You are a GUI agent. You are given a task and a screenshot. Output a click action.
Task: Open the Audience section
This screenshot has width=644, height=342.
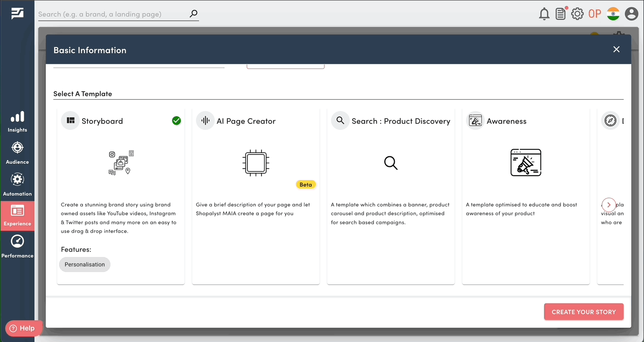[x=17, y=153]
